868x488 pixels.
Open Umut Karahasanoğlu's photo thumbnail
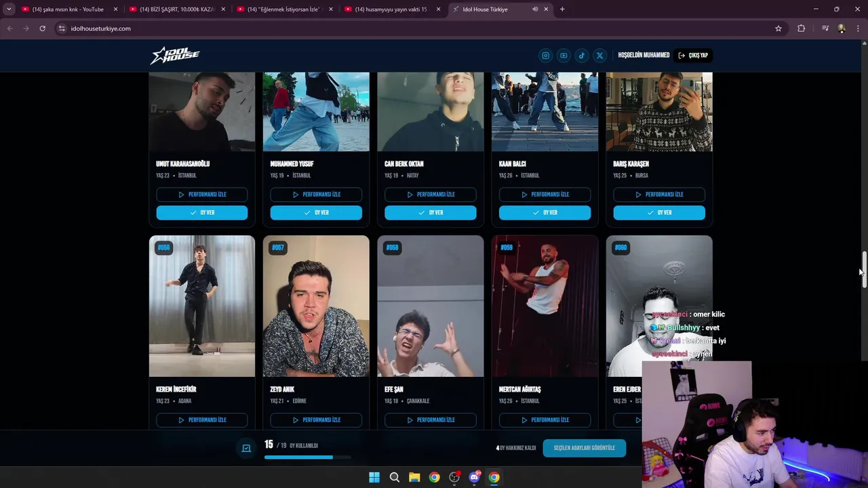coord(202,112)
